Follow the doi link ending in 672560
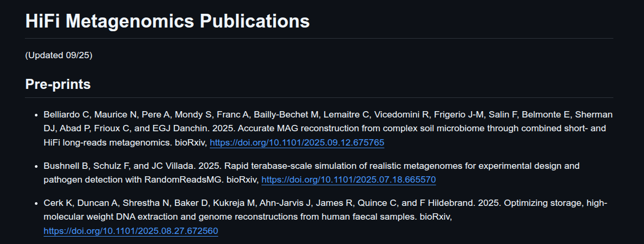This screenshot has height=244, width=644. tap(130, 231)
